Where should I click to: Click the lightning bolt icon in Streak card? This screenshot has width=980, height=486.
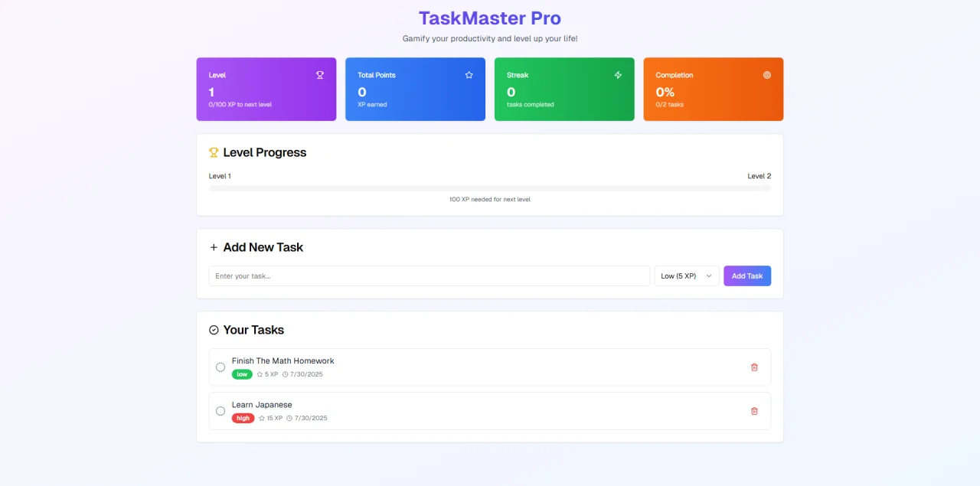click(x=618, y=75)
